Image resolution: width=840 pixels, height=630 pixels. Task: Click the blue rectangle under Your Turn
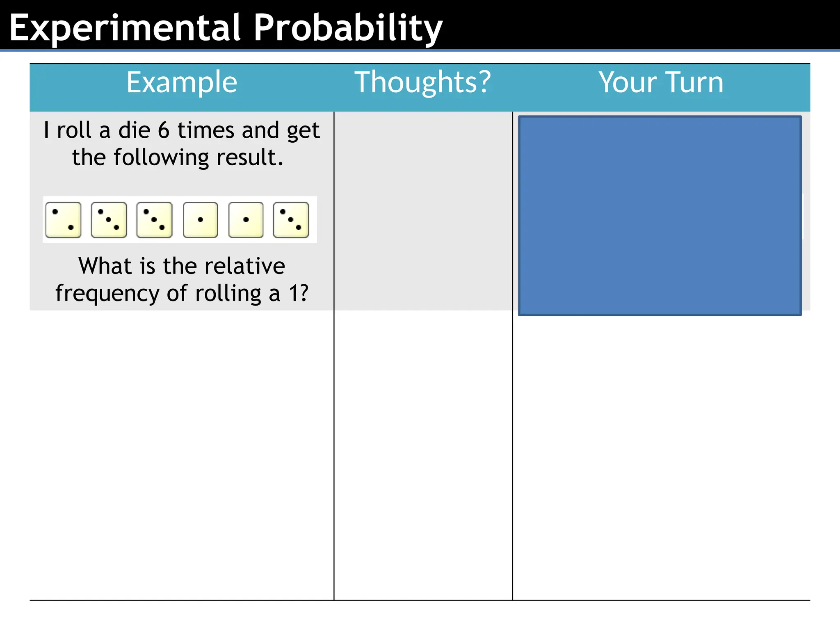coord(660,216)
